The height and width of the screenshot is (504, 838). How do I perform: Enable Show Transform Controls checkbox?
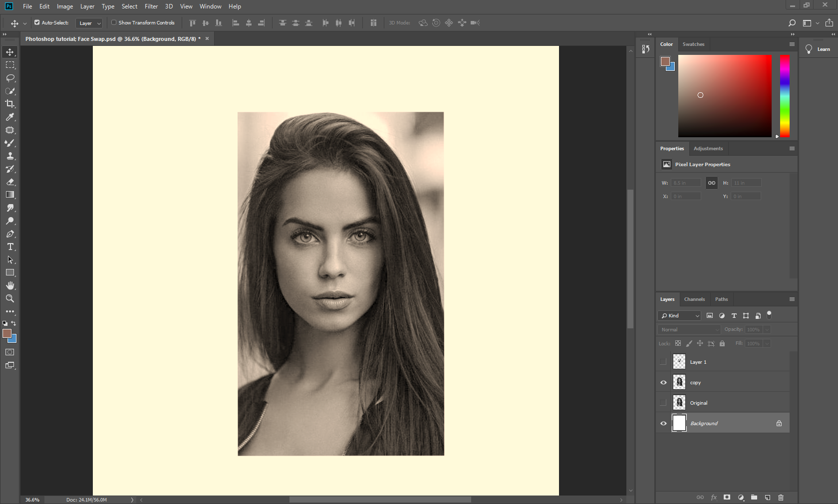[x=114, y=22]
